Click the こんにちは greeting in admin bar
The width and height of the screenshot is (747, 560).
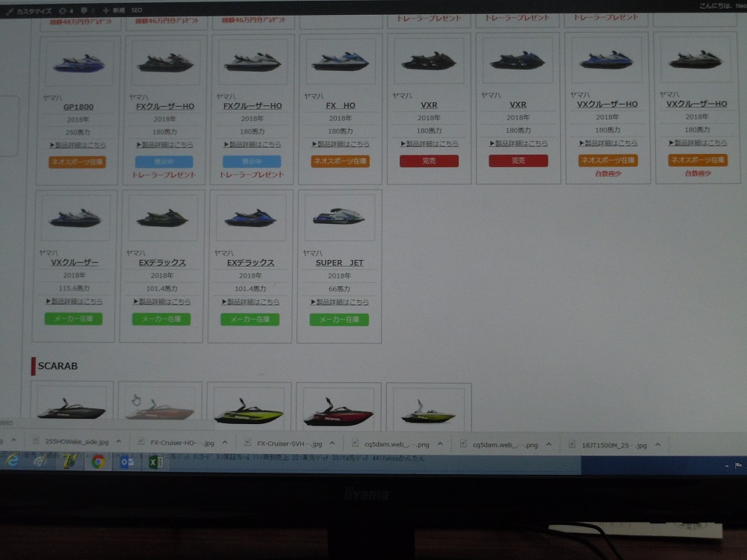point(715,6)
